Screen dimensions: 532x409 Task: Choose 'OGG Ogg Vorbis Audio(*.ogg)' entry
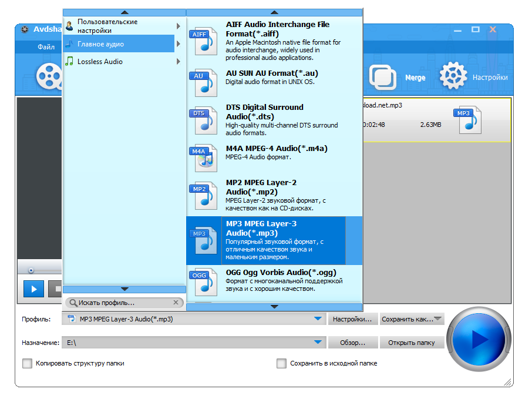[x=274, y=283]
